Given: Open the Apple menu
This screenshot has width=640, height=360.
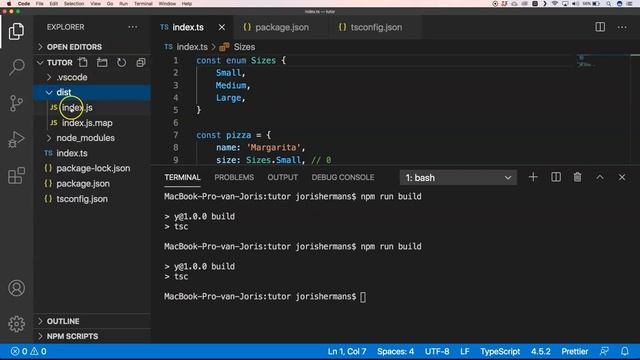Looking at the screenshot, I should click(9, 3).
